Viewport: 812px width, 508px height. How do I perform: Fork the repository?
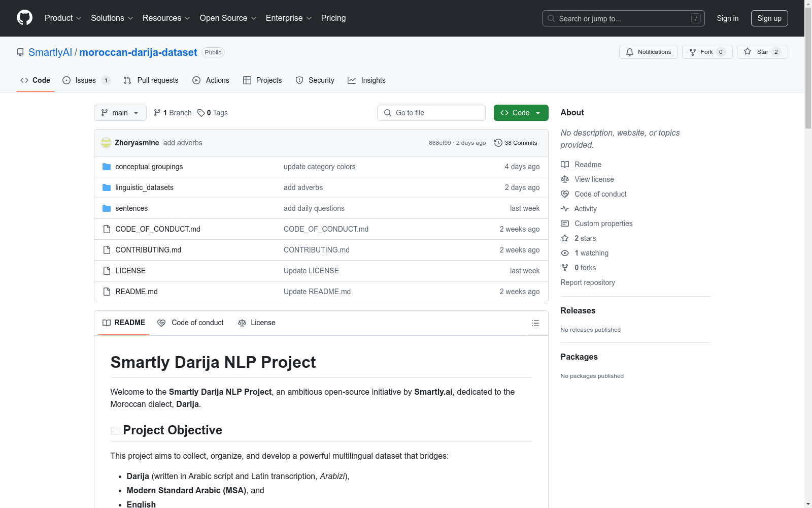coord(707,52)
